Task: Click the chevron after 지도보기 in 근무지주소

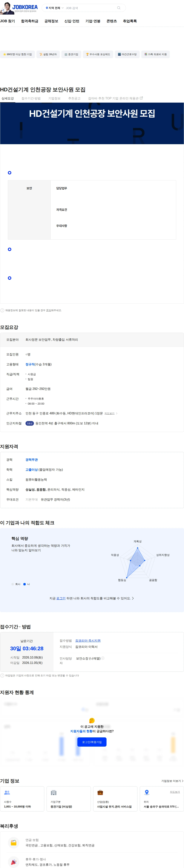Action: [117, 413]
